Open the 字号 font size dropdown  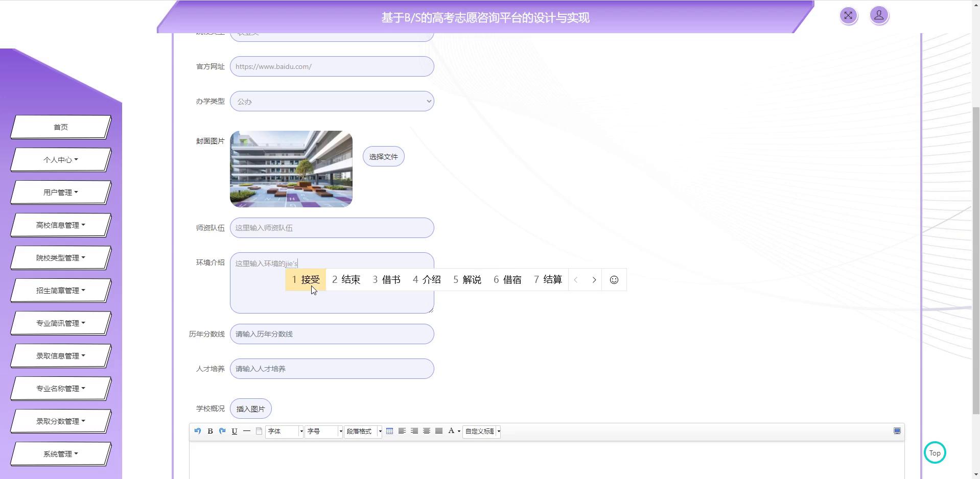click(324, 432)
